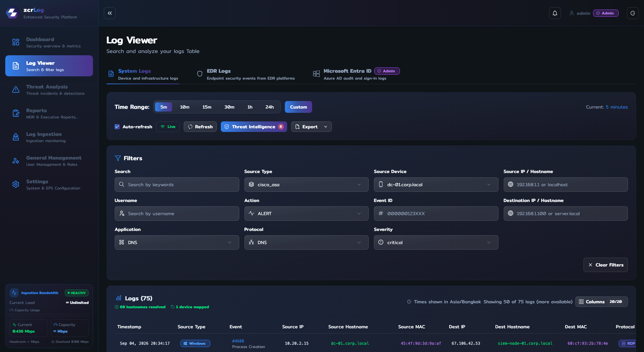Open Action dropdown showing ALERT

click(306, 214)
